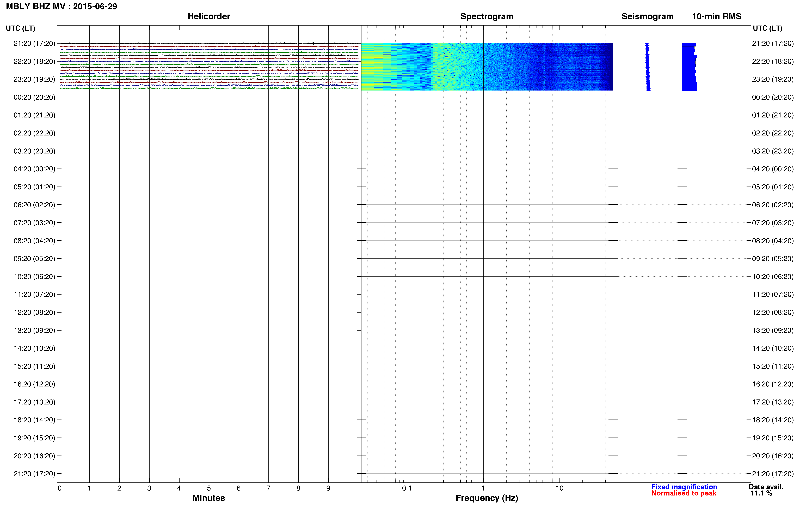Image resolution: width=812 pixels, height=508 pixels.
Task: Select the 'Spectrogram' panel heading
Action: click(487, 16)
